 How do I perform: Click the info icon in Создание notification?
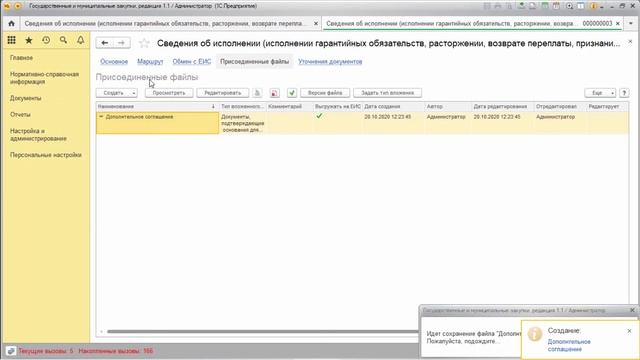535,334
